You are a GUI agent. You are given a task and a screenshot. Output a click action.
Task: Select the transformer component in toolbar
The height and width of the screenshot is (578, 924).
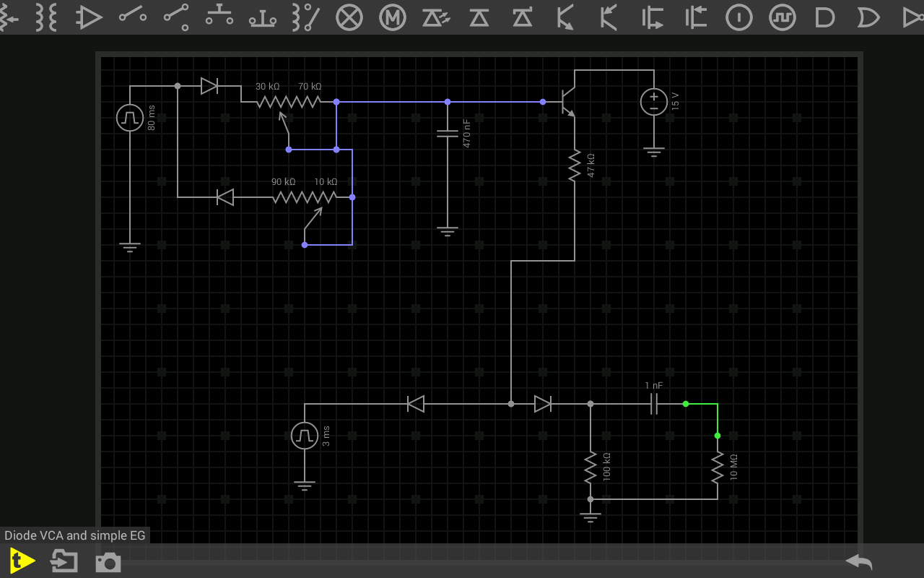coord(46,17)
